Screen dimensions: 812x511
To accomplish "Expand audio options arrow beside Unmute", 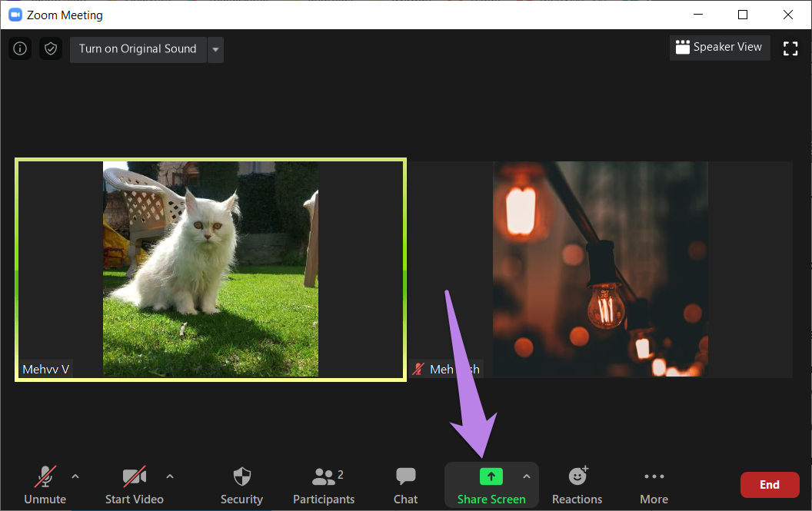I will click(x=75, y=476).
